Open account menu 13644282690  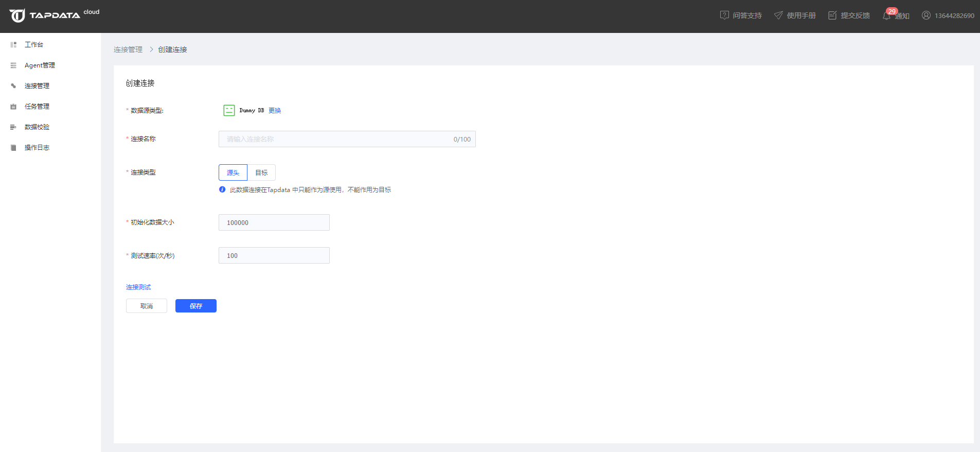pos(948,15)
